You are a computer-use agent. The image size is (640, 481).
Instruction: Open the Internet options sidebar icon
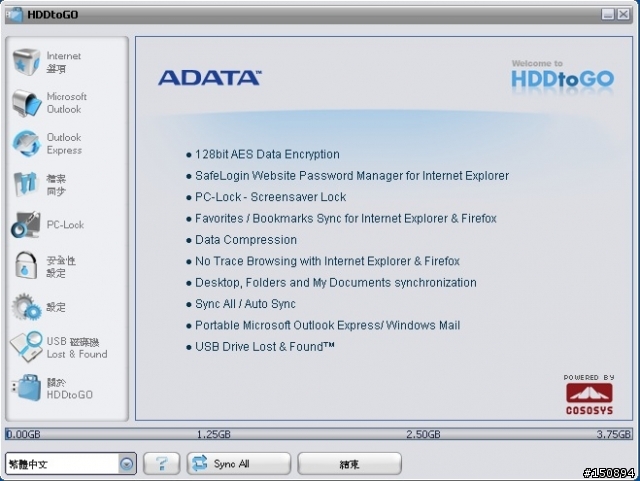click(x=27, y=62)
